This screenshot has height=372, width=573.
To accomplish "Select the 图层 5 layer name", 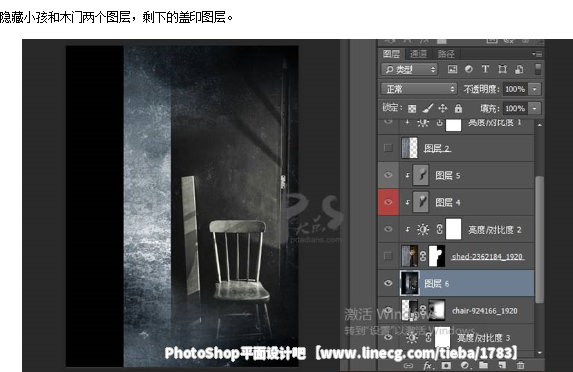I will pyautogui.click(x=448, y=175).
